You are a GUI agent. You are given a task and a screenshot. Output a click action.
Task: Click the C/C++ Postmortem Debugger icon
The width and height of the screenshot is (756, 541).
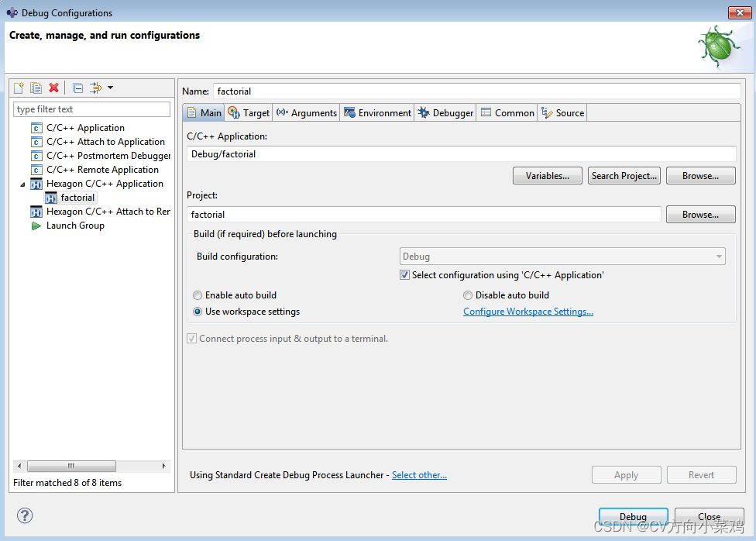(36, 156)
